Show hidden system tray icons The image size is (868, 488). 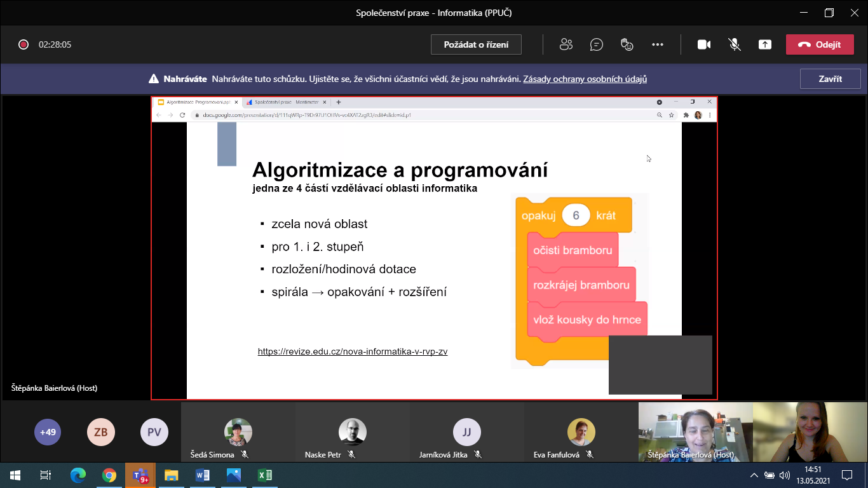(x=754, y=475)
